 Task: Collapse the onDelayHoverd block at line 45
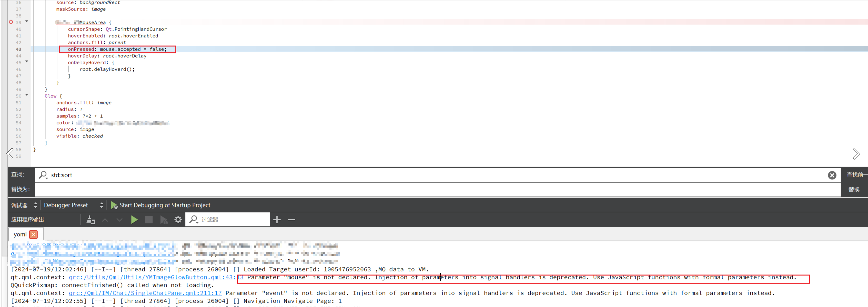[27, 62]
